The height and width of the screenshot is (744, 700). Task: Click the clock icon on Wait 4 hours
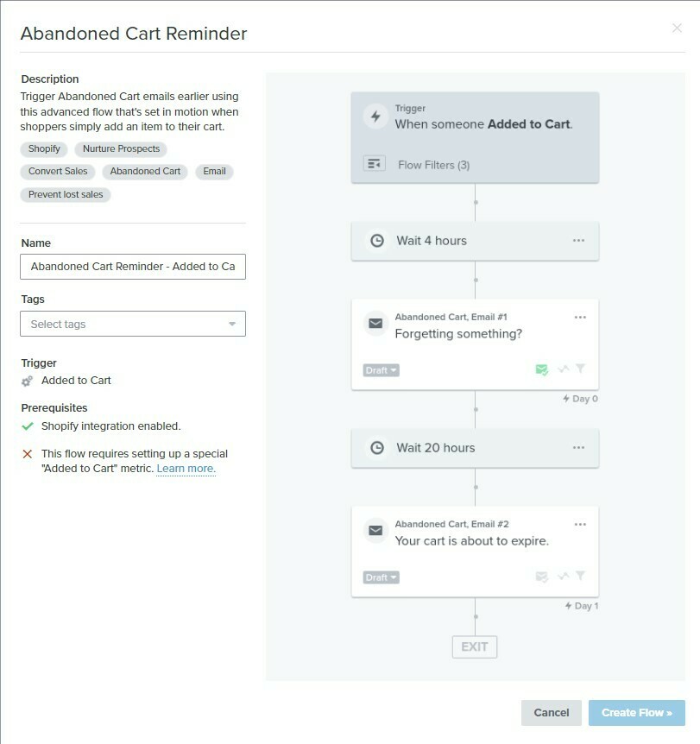377,241
